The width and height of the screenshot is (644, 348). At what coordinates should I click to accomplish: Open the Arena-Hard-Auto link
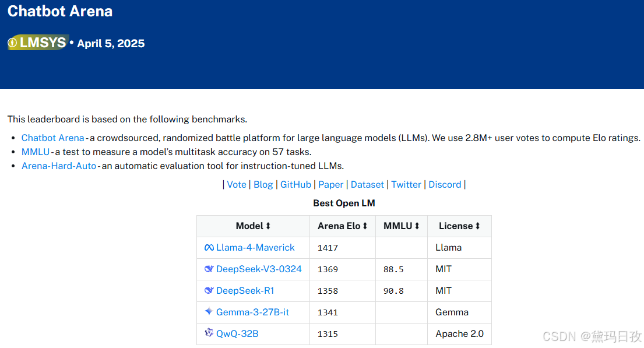point(59,166)
